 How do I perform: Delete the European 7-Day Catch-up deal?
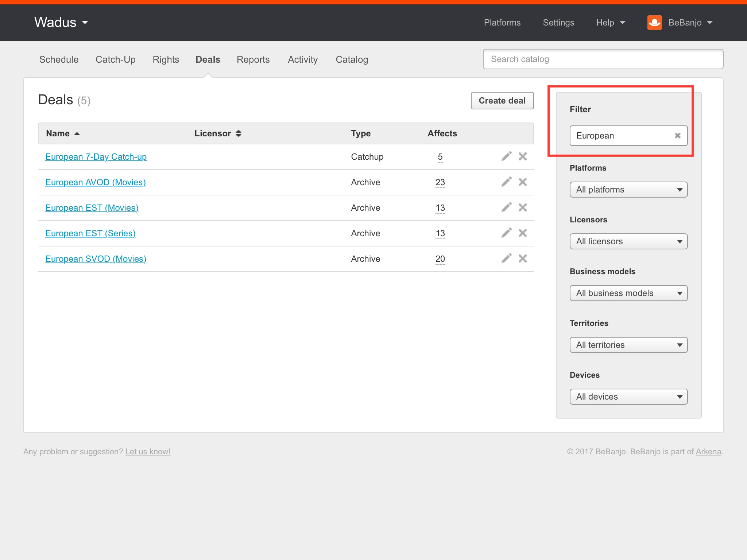click(x=523, y=156)
